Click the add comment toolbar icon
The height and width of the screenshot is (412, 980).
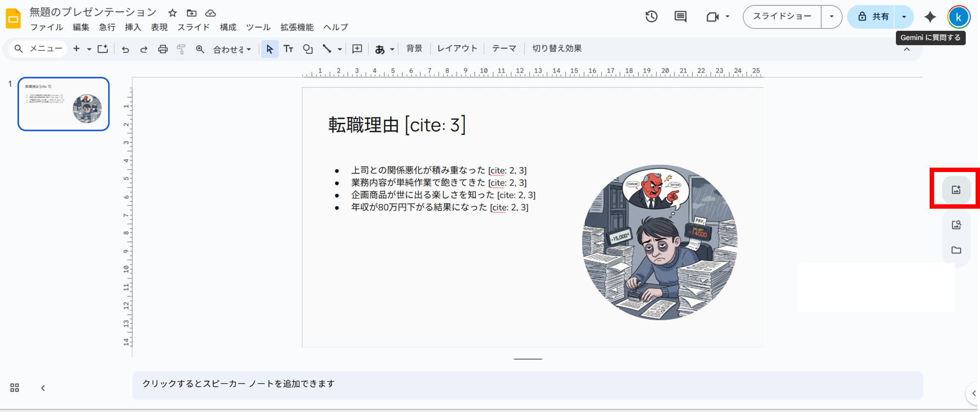click(x=357, y=49)
